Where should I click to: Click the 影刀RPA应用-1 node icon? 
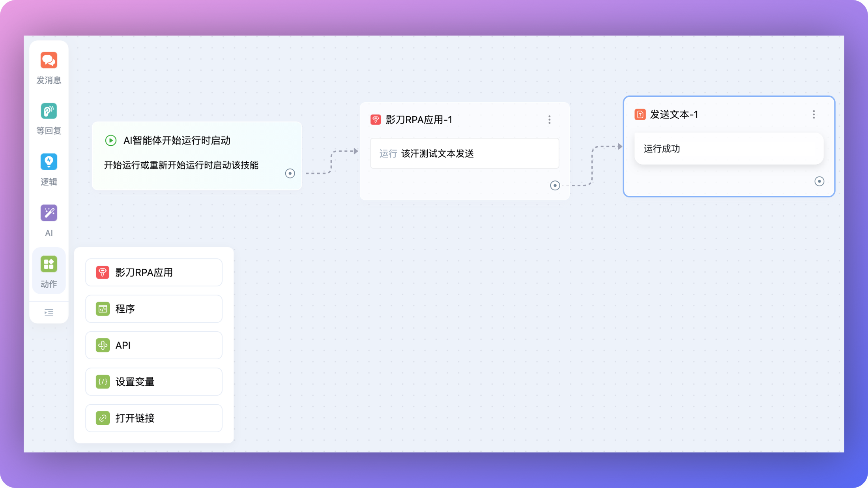[x=376, y=120]
